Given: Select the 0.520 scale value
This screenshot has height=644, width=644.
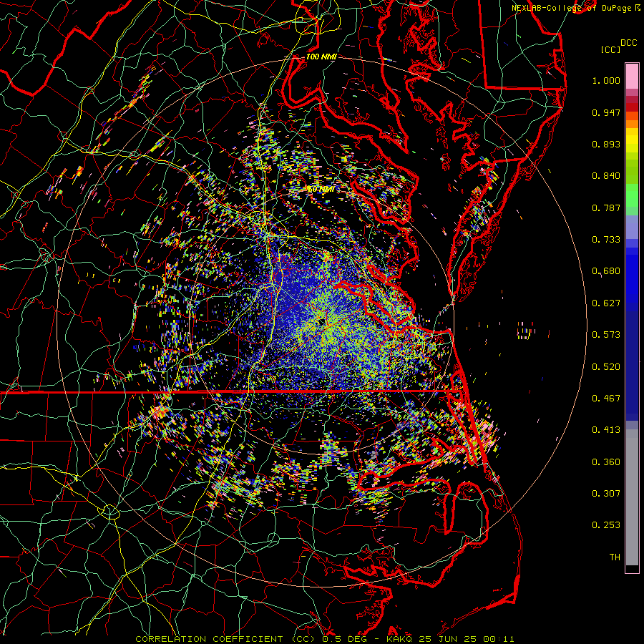Looking at the screenshot, I should point(606,367).
